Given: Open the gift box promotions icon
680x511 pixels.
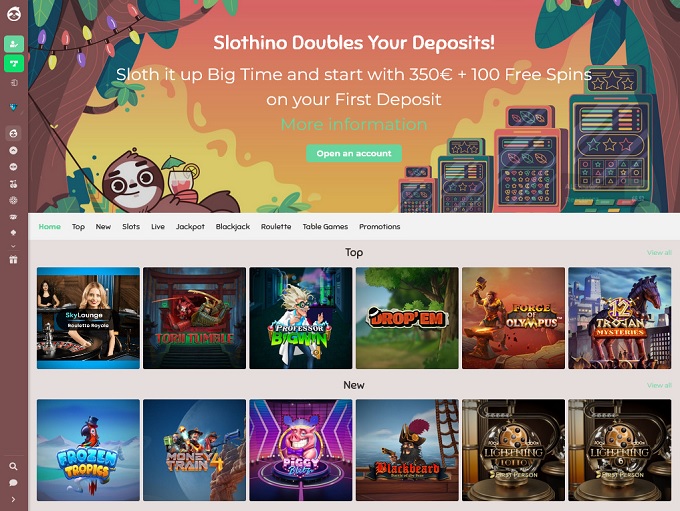Looking at the screenshot, I should [13, 260].
